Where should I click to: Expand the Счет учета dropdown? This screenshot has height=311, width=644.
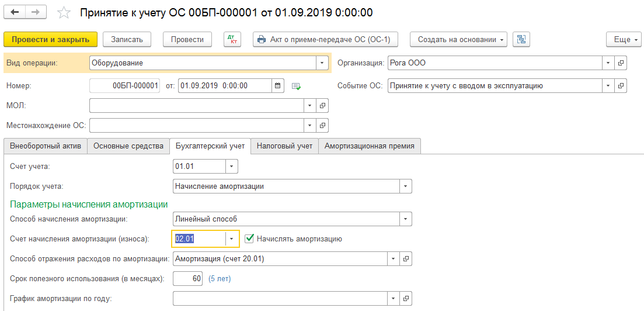(x=232, y=167)
